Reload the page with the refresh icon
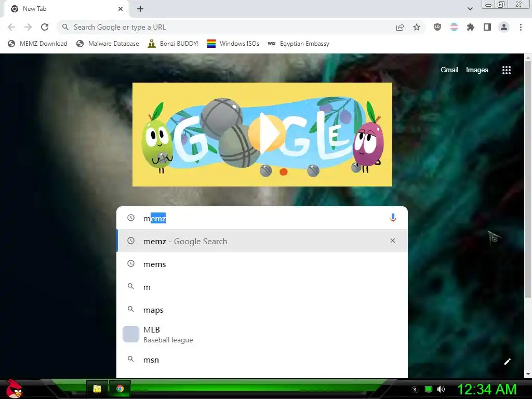The height and width of the screenshot is (399, 532). pos(45,27)
